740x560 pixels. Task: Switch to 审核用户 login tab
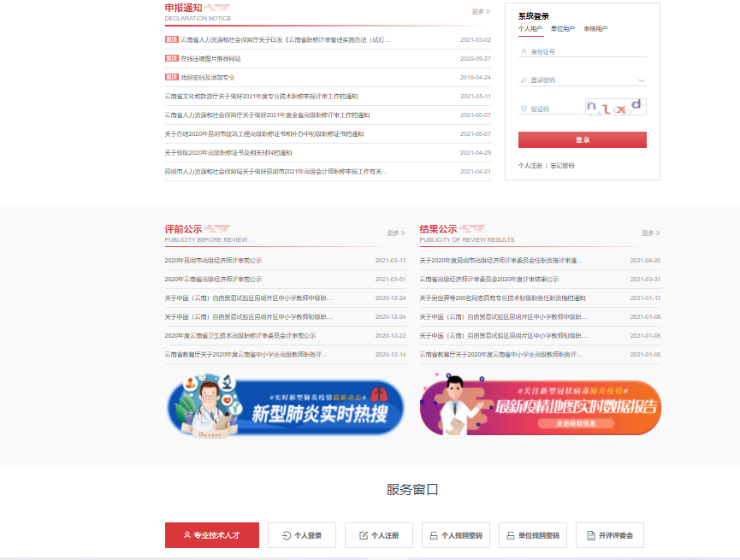tap(595, 29)
